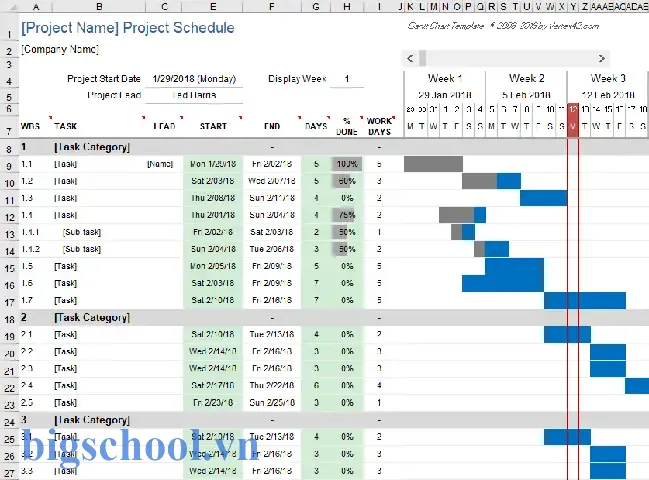
Task: Click the blue Gantt bar of task 1.7
Action: (x=585, y=300)
